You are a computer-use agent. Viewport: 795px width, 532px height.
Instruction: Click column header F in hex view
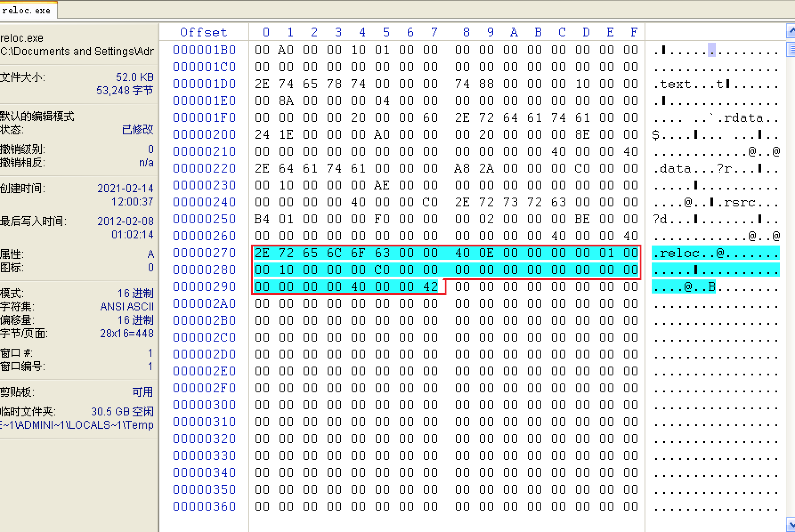pos(634,32)
